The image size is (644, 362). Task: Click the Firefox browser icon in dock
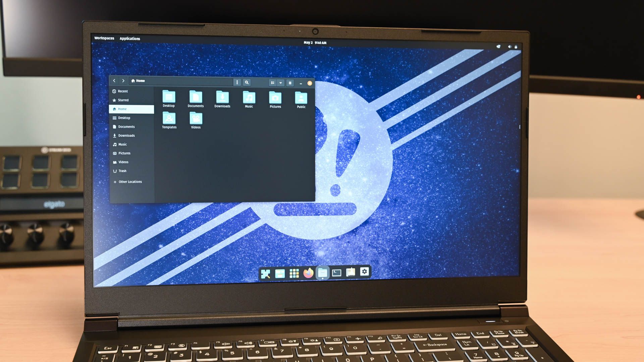pyautogui.click(x=308, y=272)
